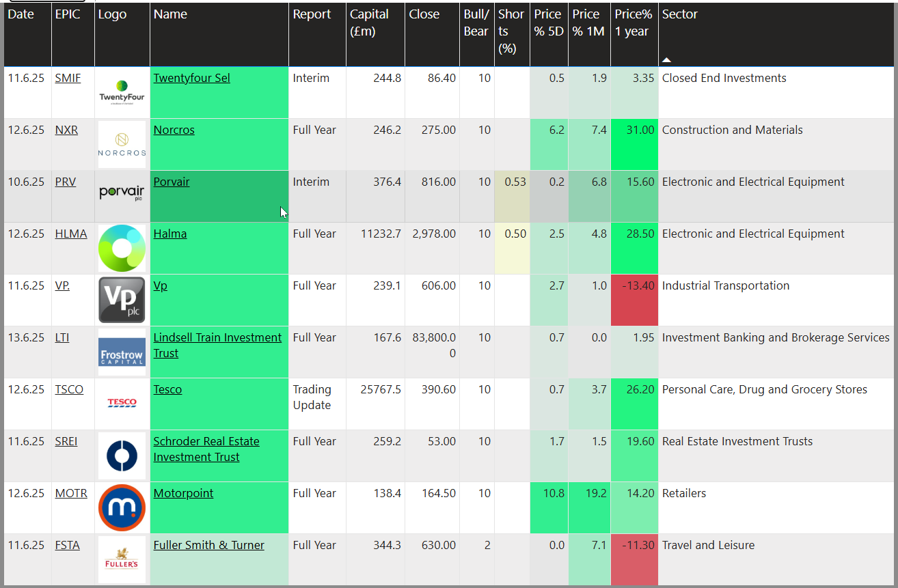The width and height of the screenshot is (898, 588).
Task: Open the Tesco company link
Action: pyautogui.click(x=167, y=389)
